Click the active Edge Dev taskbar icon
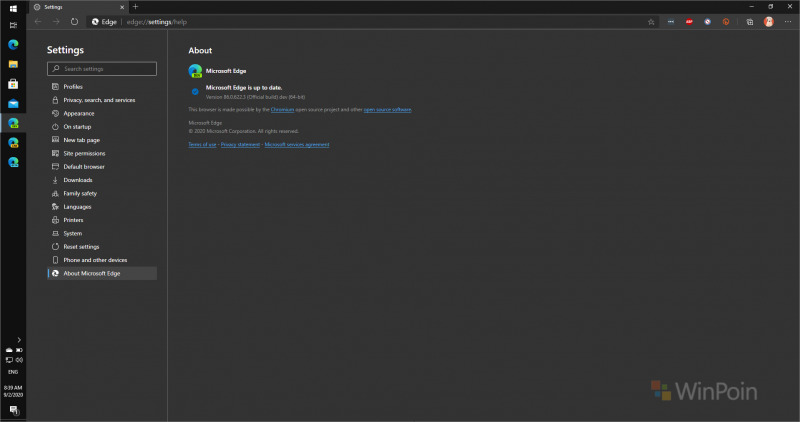Viewport: 800px width, 422px height. point(13,123)
